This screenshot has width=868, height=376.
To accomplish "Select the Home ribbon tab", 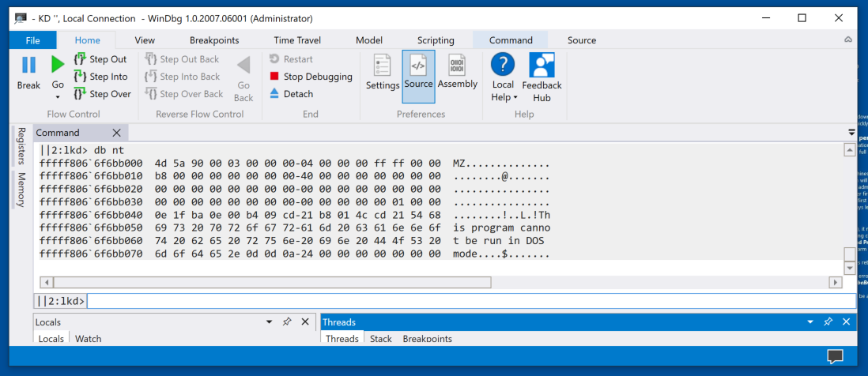I will (x=88, y=39).
